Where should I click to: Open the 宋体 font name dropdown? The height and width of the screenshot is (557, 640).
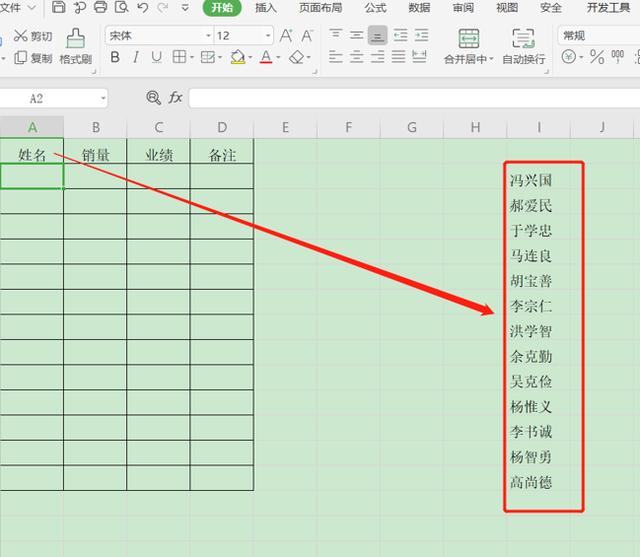click(x=209, y=36)
